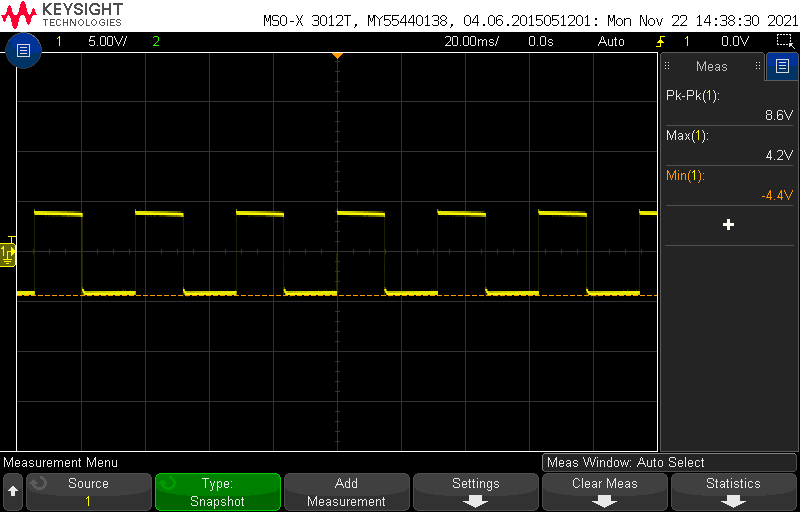
Task: Expand the Statistics softkey menu
Action: [733, 492]
